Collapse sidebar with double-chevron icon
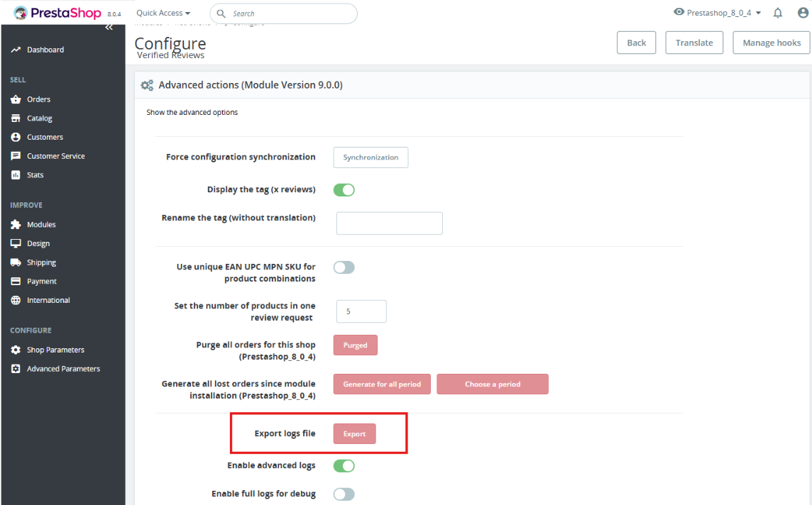Viewport: 812px width, 505px height. 109,28
